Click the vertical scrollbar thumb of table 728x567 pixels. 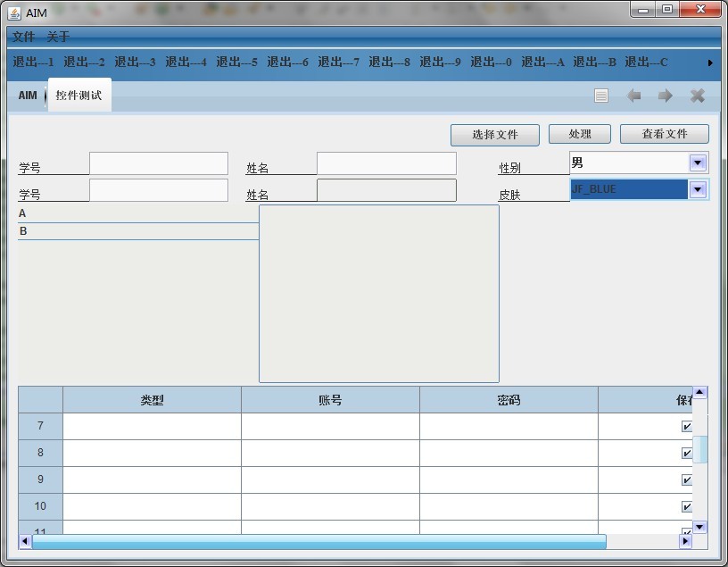(x=699, y=449)
